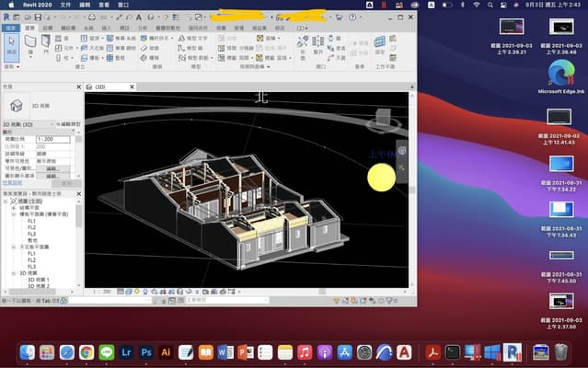Select the Curtain System tool

[121, 39]
